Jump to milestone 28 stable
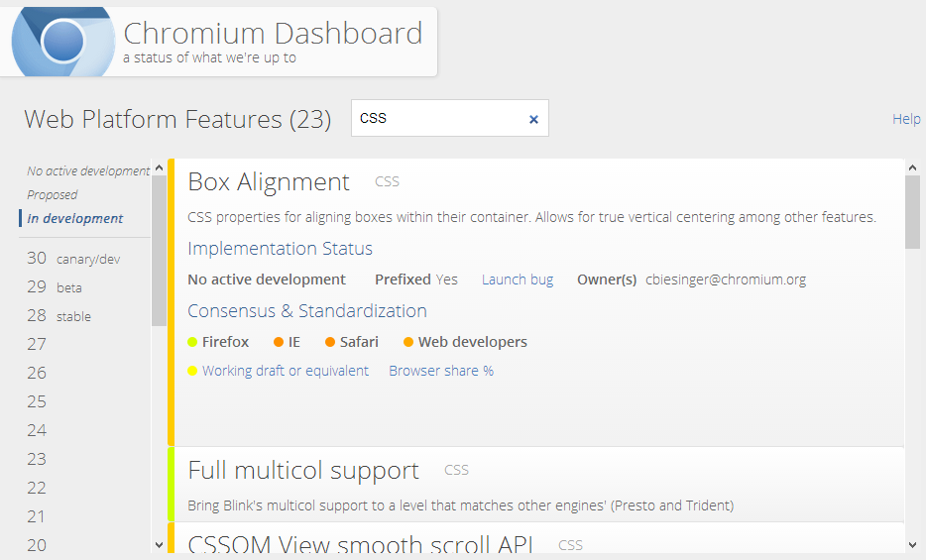926x560 pixels. pos(59,316)
